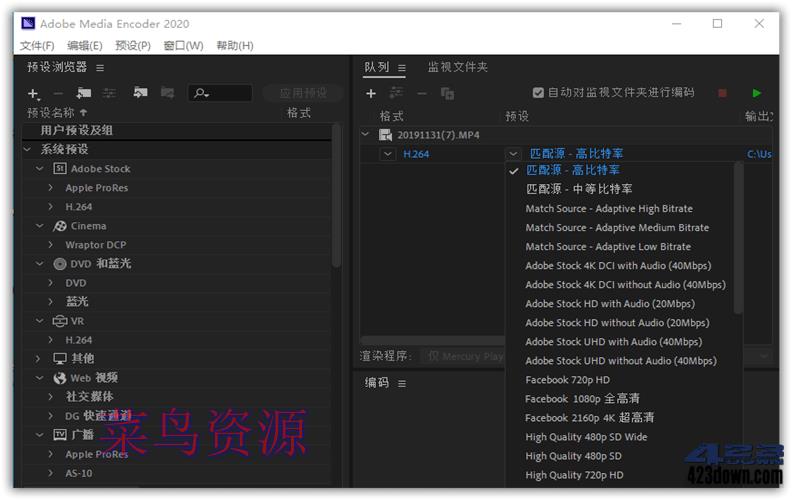Open the preset settings sliders icon
This screenshot has height=500, width=792.
pyautogui.click(x=109, y=93)
